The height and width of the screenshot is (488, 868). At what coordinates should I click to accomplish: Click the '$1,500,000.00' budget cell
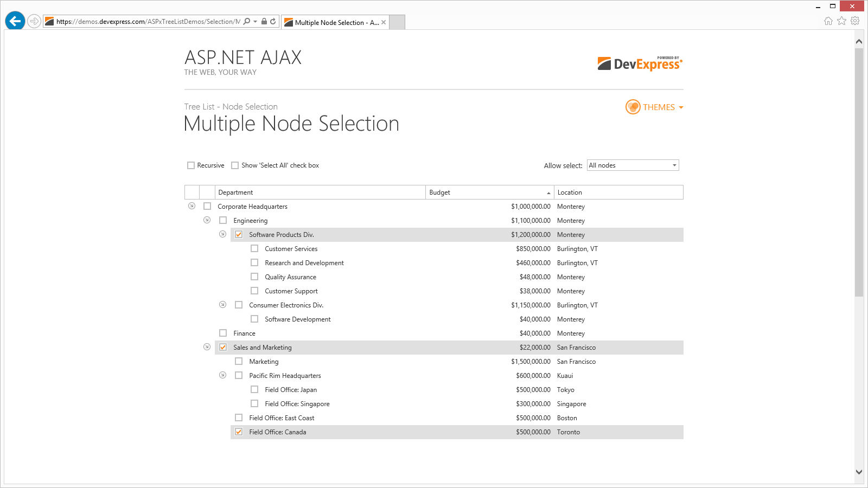(531, 362)
